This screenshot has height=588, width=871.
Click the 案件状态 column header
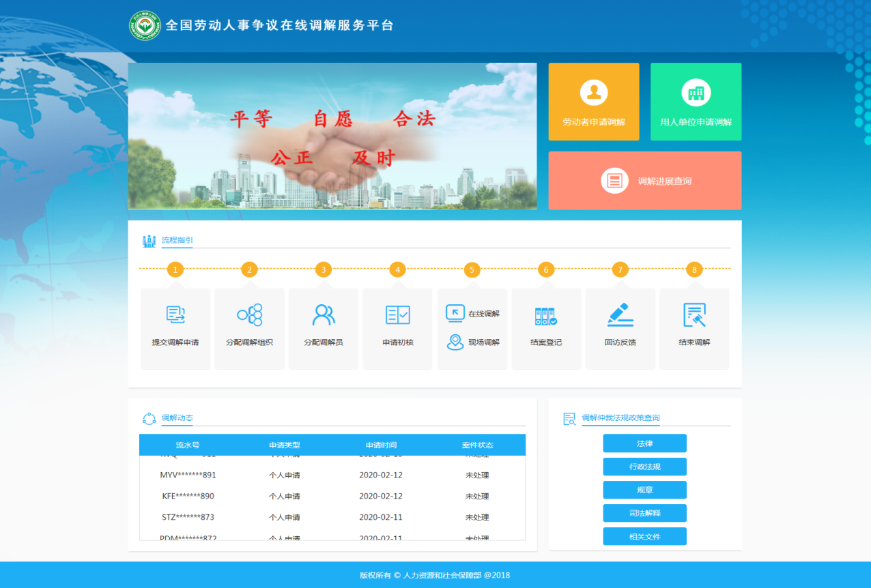[x=477, y=445]
